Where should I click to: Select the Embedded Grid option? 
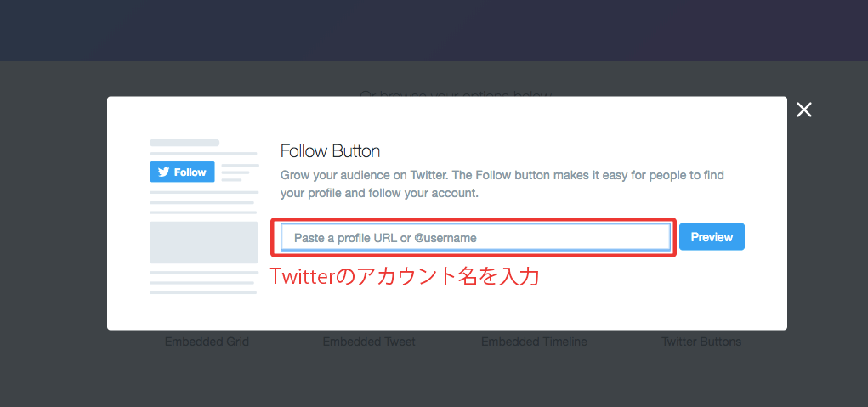pos(207,342)
